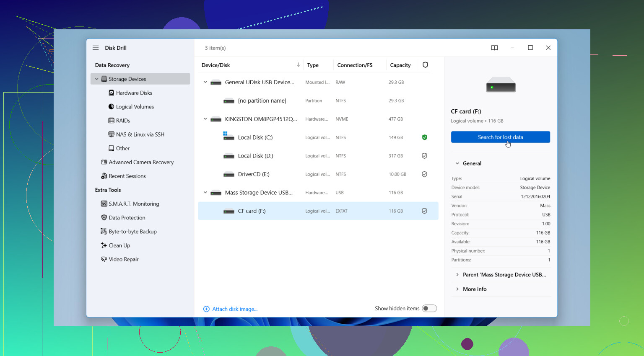Click Attach disk image link

(235, 309)
